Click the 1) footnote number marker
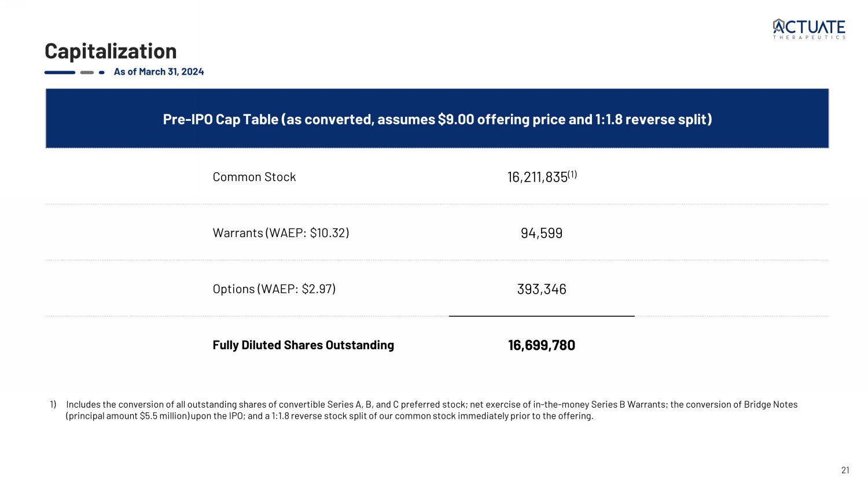This screenshot has height=488, width=868. (x=53, y=405)
